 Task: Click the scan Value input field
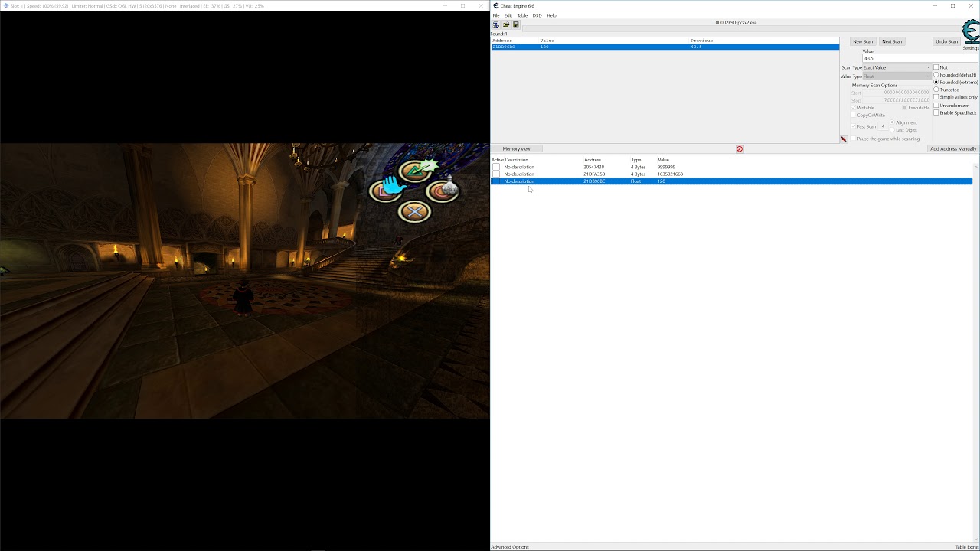[920, 58]
